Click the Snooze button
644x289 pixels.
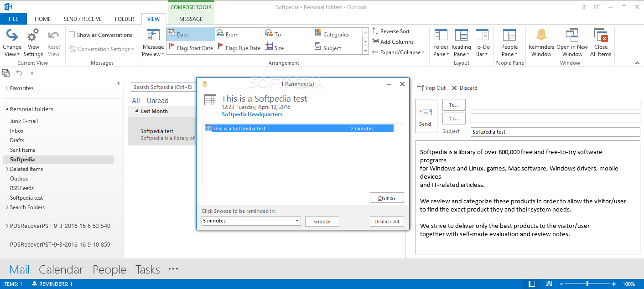322,222
